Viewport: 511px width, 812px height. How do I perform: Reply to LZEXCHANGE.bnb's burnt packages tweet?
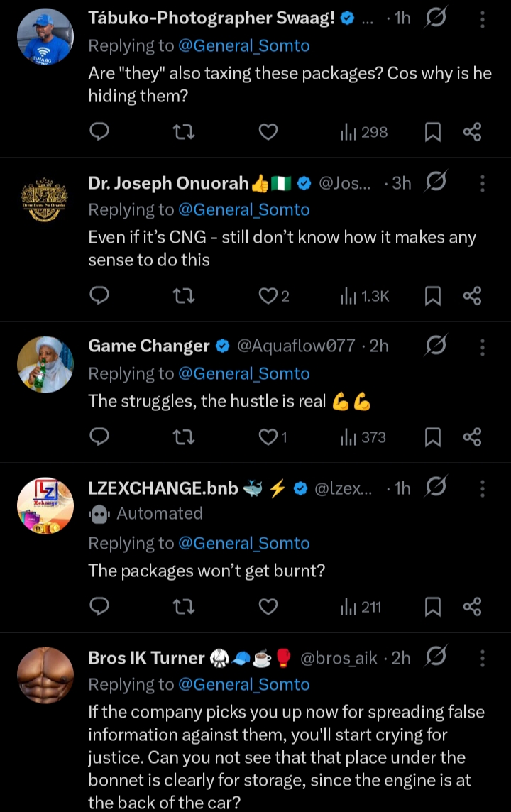click(x=100, y=607)
